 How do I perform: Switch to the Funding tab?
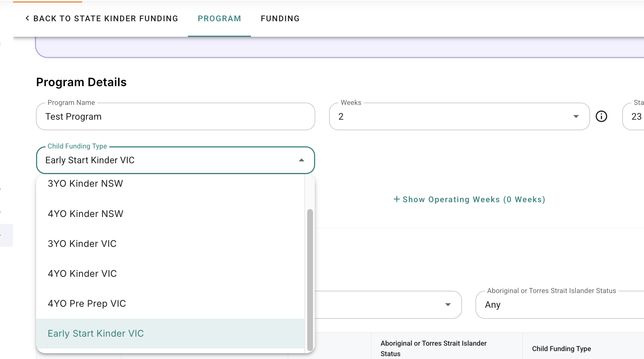pyautogui.click(x=280, y=18)
